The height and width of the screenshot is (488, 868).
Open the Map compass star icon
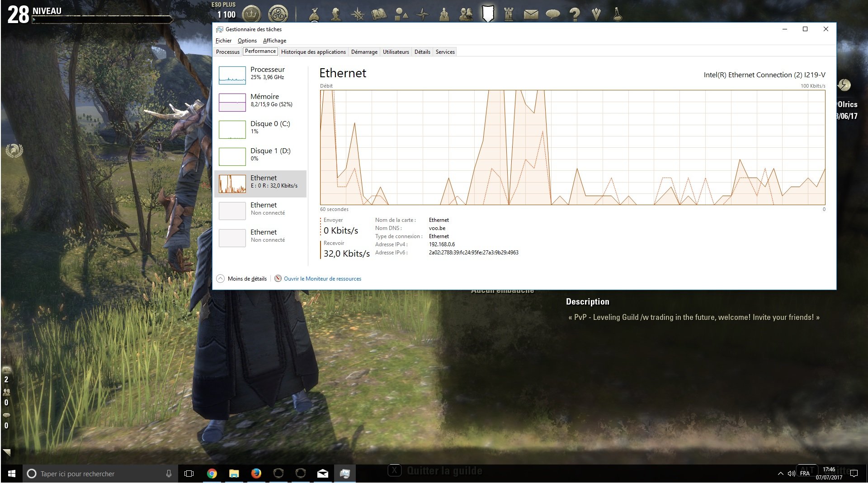point(423,14)
